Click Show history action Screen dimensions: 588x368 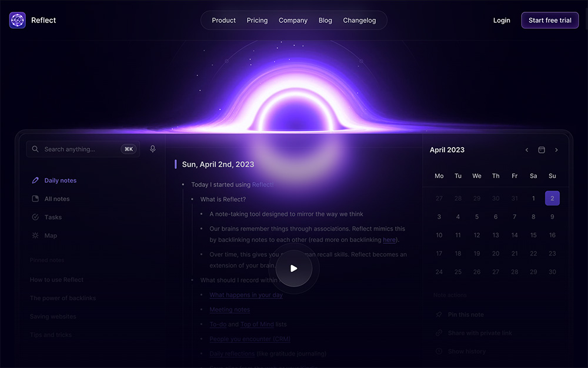[466, 352]
